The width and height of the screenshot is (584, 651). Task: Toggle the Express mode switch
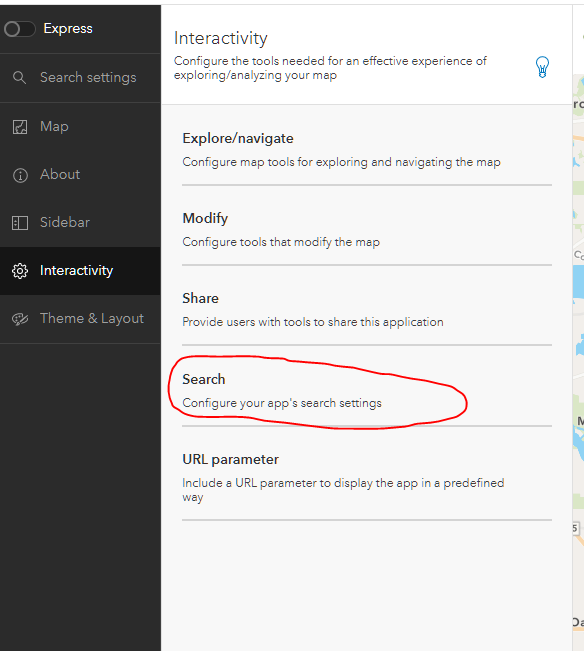(x=20, y=29)
